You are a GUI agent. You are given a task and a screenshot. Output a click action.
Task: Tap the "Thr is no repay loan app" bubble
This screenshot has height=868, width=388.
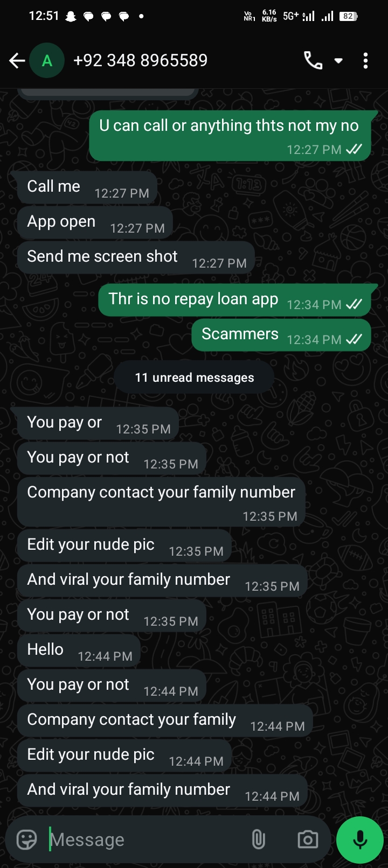point(234,300)
